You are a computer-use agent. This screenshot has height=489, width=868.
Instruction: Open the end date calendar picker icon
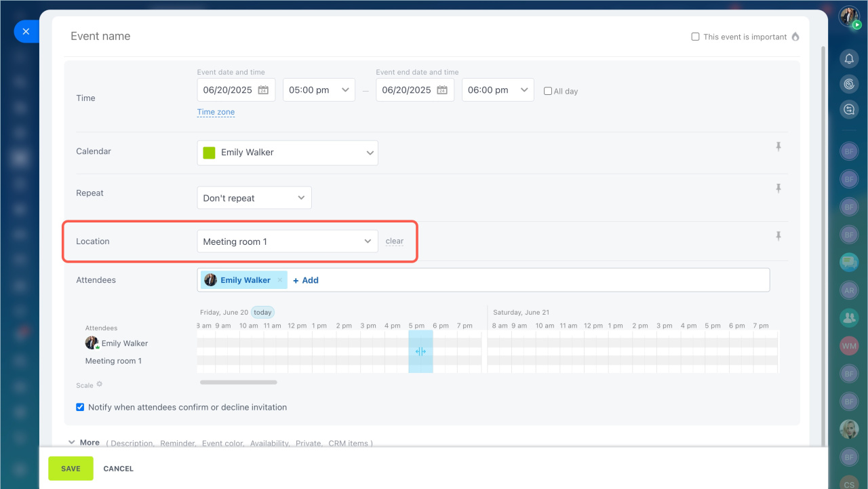point(442,90)
